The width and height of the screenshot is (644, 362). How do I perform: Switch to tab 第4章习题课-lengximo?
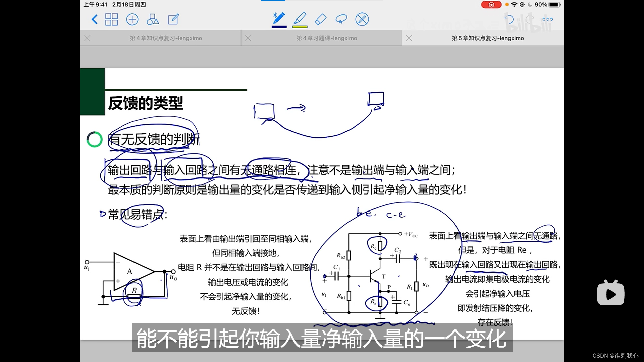click(x=326, y=38)
